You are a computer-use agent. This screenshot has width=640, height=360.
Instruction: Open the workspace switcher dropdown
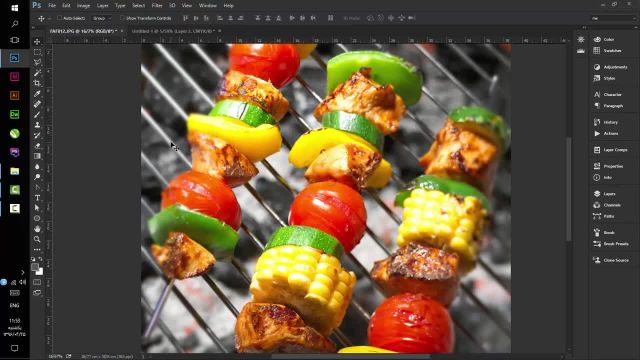[x=613, y=18]
